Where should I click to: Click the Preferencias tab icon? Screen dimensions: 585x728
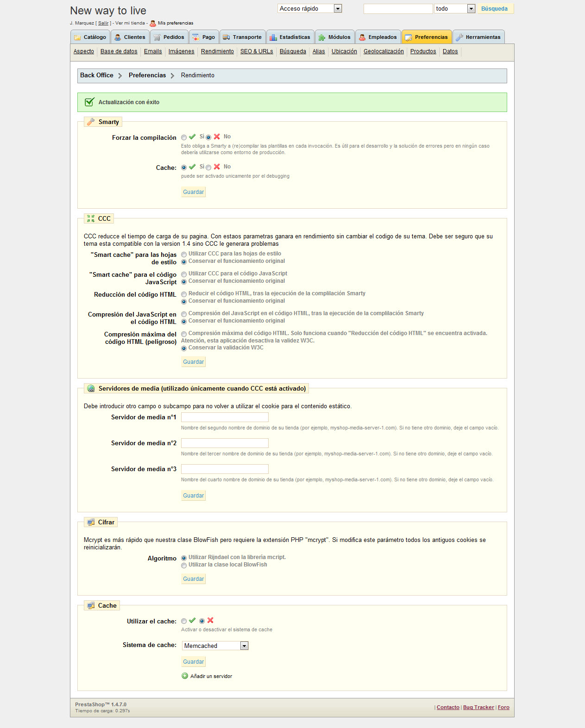click(409, 37)
